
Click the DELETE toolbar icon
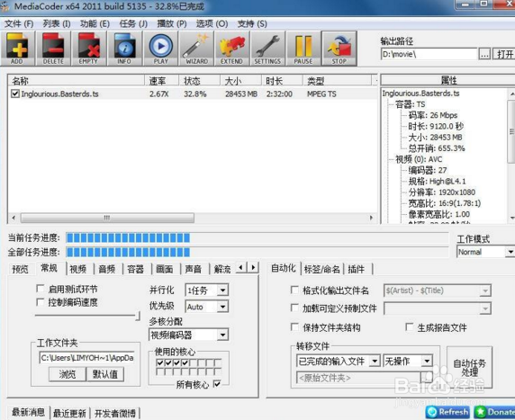pyautogui.click(x=53, y=49)
